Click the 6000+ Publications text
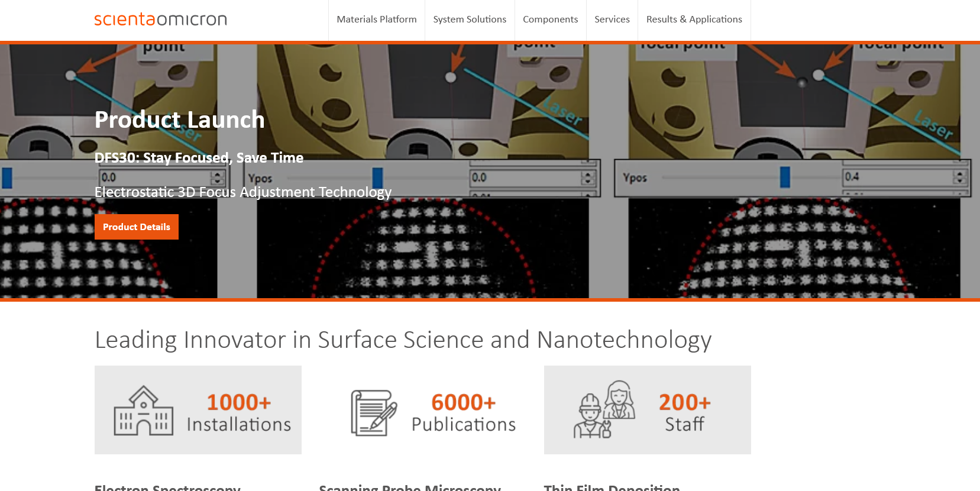 pyautogui.click(x=464, y=412)
